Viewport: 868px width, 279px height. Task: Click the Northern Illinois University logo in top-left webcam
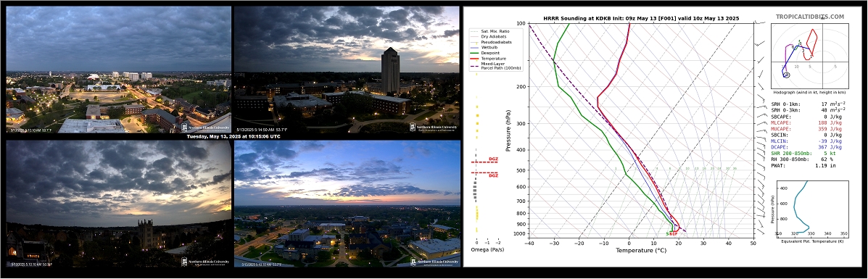(204, 128)
